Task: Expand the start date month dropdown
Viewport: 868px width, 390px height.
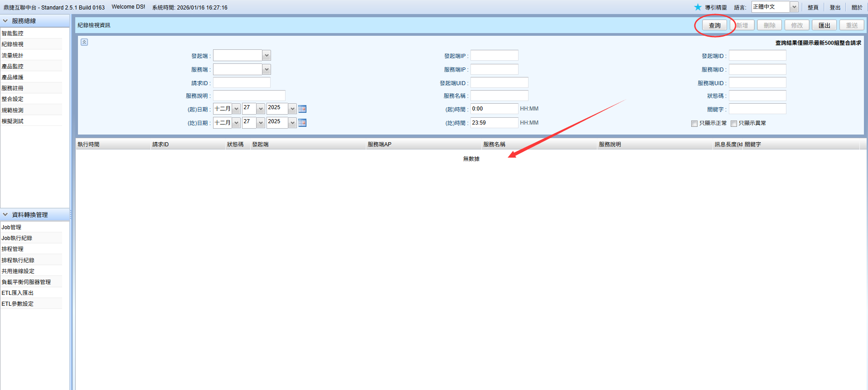Action: coord(236,109)
